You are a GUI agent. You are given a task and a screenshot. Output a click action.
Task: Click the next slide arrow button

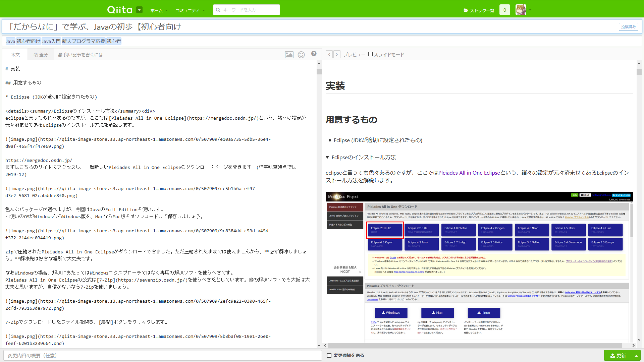(x=337, y=54)
